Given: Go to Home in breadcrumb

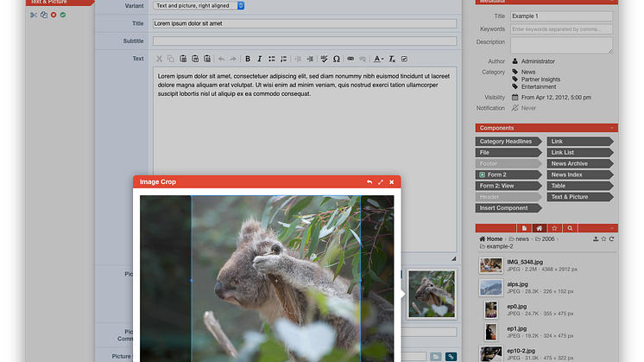Looking at the screenshot, I should (x=491, y=238).
